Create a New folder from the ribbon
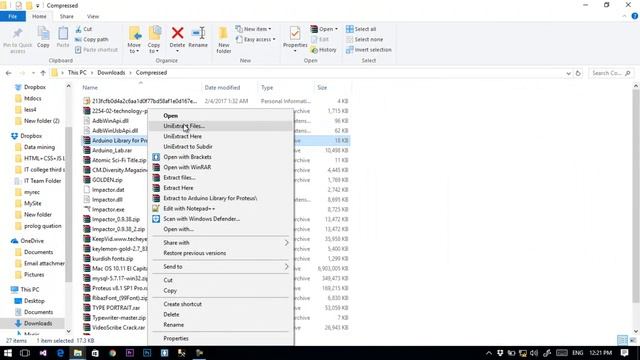640x360 pixels. coord(223,40)
